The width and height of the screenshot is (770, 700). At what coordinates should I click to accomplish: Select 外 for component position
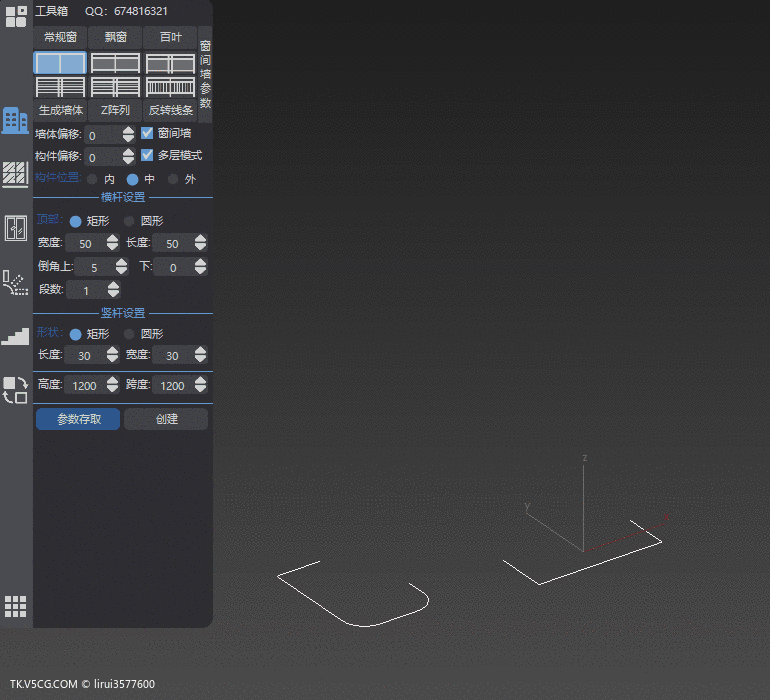(173, 179)
